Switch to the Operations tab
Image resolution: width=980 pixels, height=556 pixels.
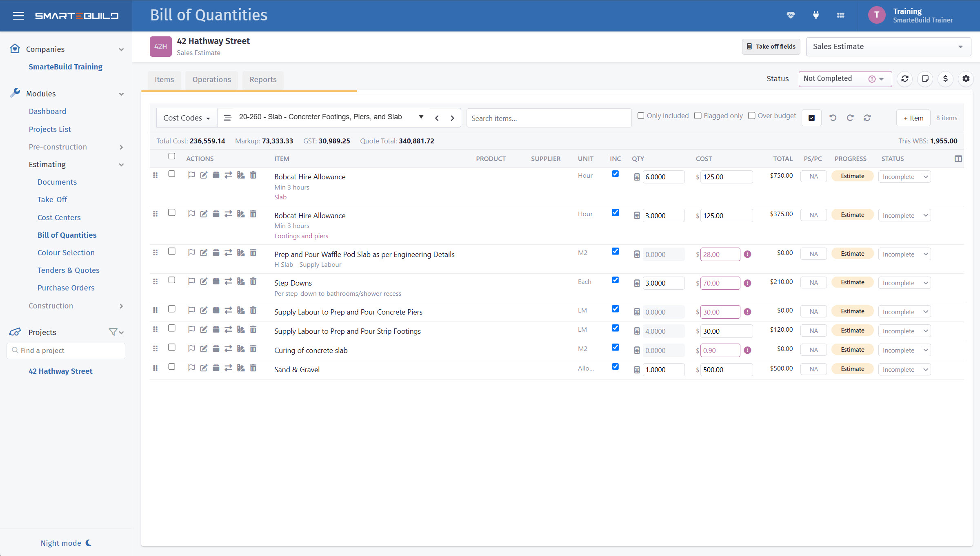pos(212,79)
